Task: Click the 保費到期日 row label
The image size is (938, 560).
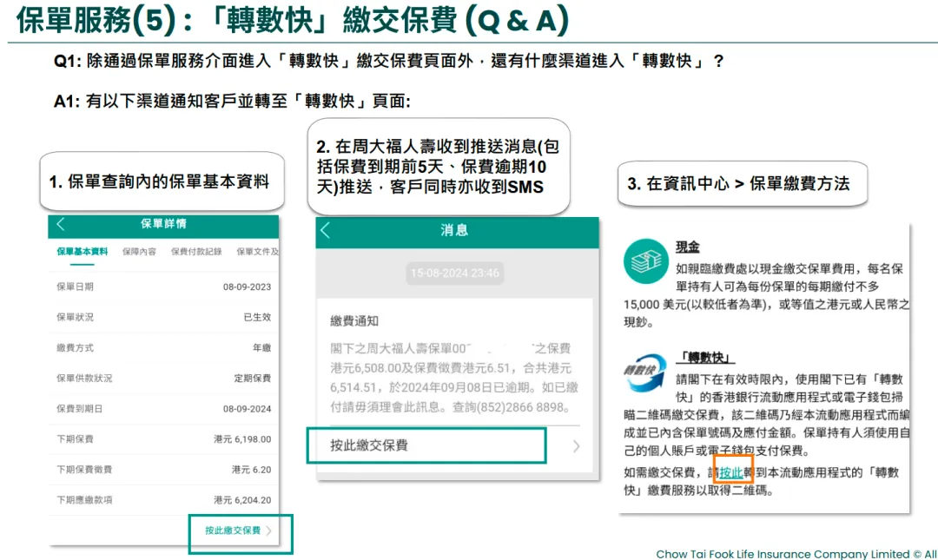Action: point(80,409)
